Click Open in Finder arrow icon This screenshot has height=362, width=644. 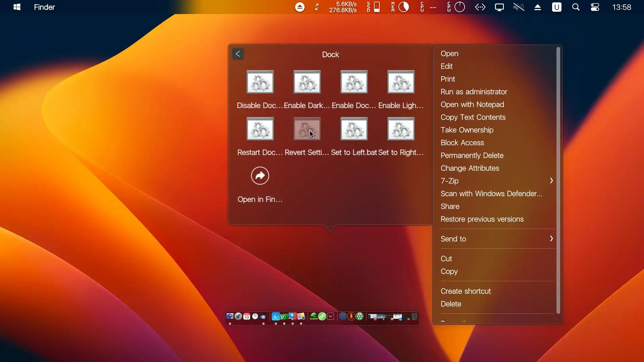pyautogui.click(x=260, y=176)
